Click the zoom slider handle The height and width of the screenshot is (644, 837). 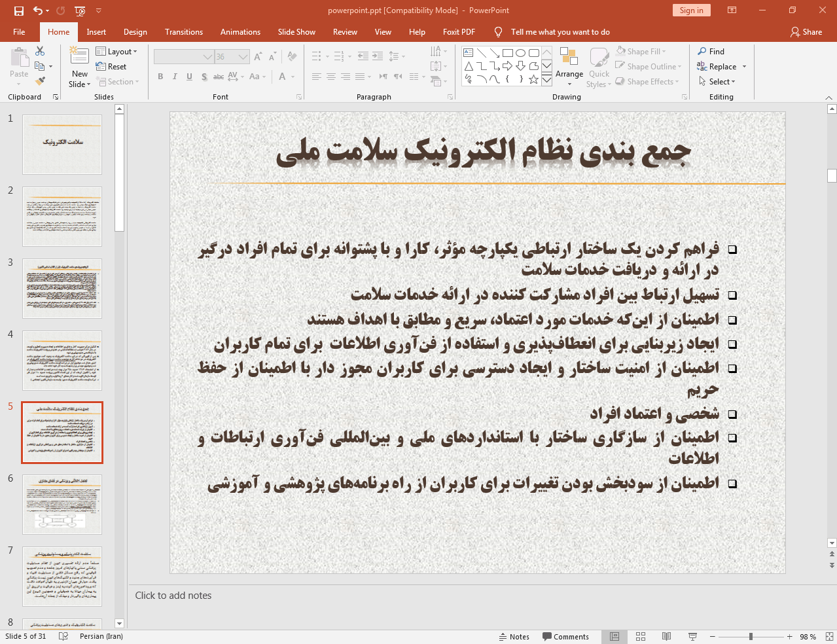click(751, 637)
